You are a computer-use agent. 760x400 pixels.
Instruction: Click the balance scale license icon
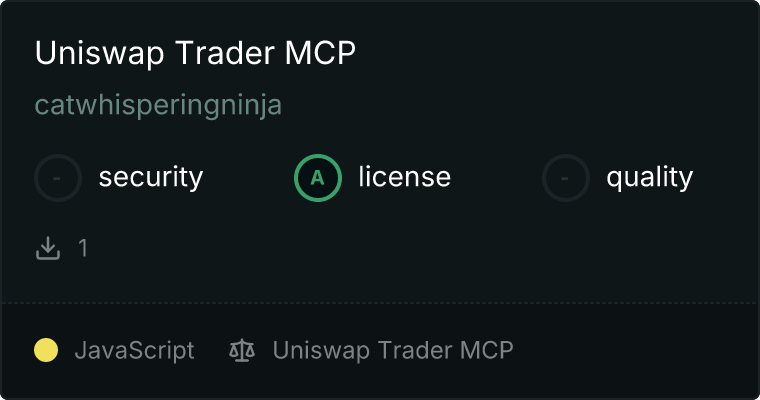pyautogui.click(x=242, y=351)
